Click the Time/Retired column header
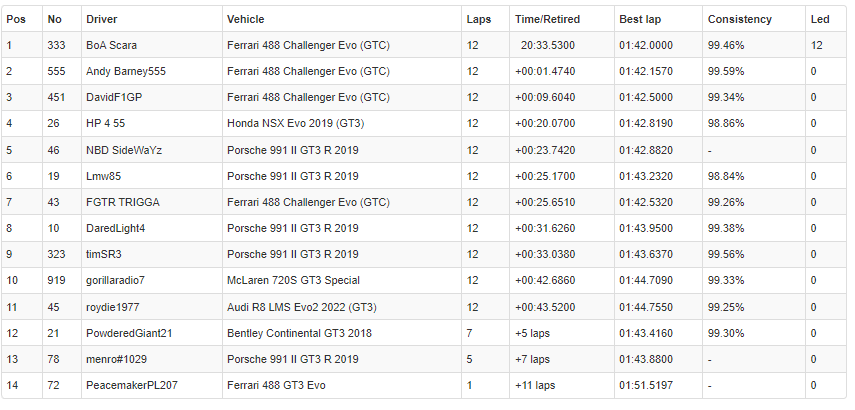Screen dimensions: 855x410 tap(547, 19)
